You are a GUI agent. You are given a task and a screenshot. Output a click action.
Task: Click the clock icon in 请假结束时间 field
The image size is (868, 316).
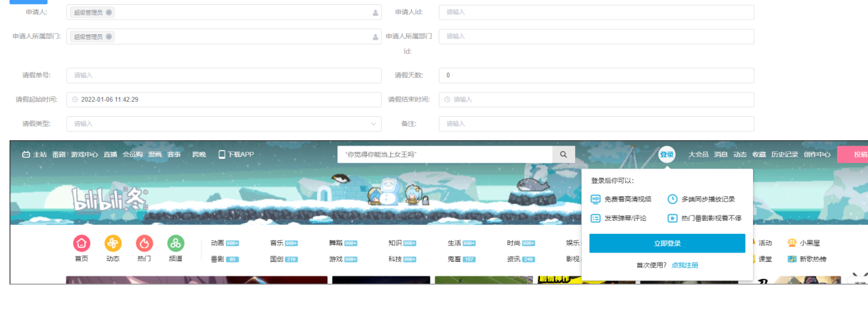pos(447,99)
